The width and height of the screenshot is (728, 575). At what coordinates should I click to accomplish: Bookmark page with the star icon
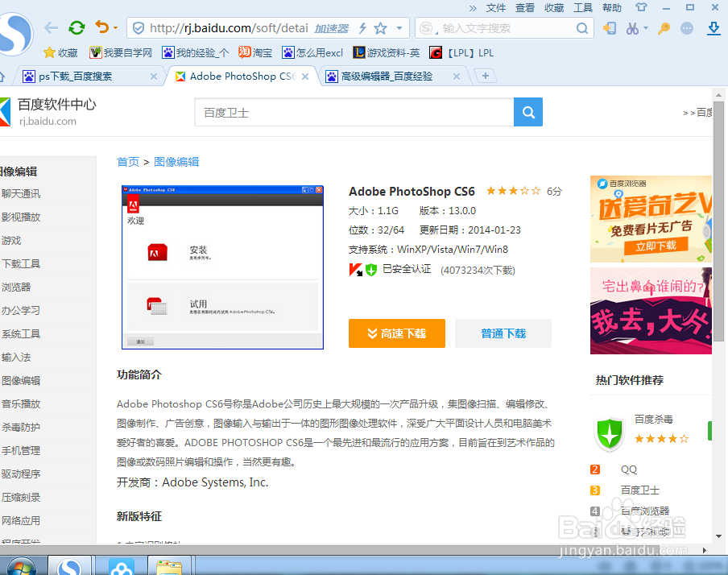tap(380, 28)
